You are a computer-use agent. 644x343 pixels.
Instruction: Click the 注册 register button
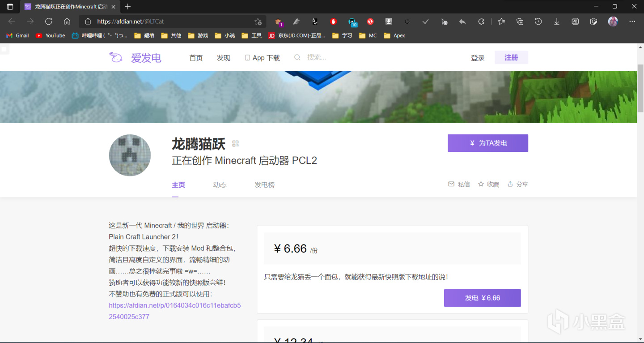point(511,57)
